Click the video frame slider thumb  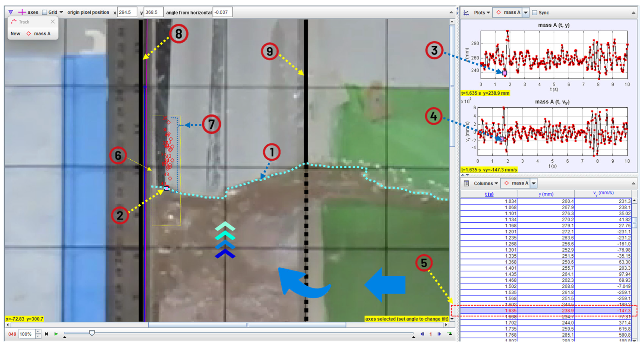(x=92, y=333)
